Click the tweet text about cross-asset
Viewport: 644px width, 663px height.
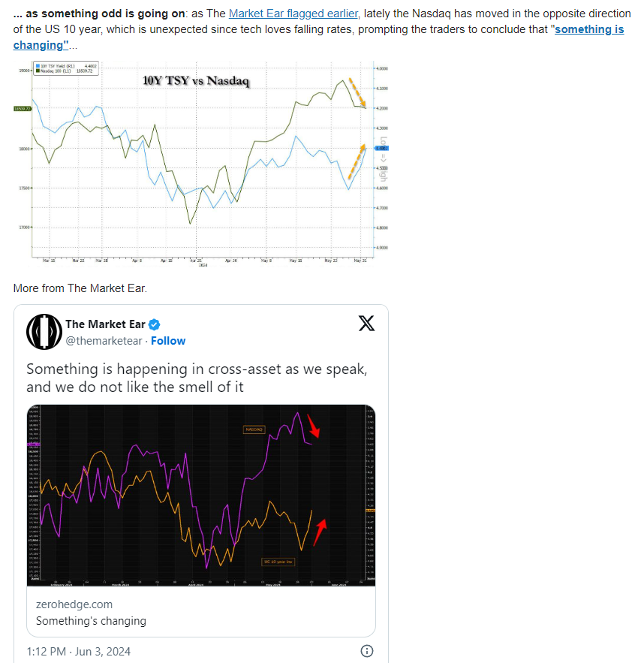tap(197, 378)
